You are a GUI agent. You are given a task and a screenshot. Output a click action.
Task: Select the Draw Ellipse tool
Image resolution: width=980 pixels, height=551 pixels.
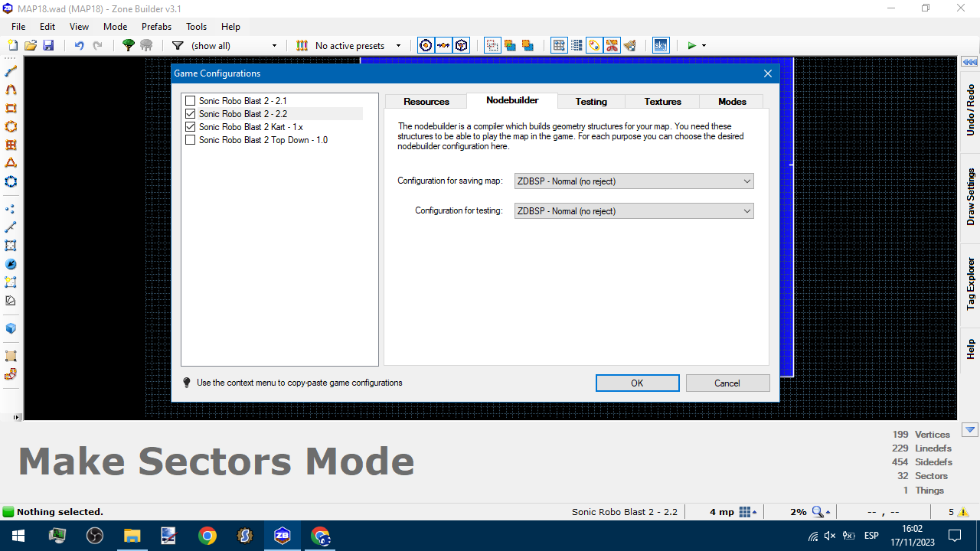point(11,126)
